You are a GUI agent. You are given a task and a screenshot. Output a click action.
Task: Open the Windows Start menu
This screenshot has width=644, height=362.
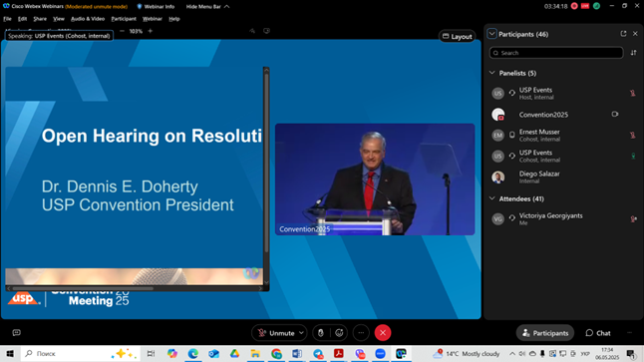point(10,353)
